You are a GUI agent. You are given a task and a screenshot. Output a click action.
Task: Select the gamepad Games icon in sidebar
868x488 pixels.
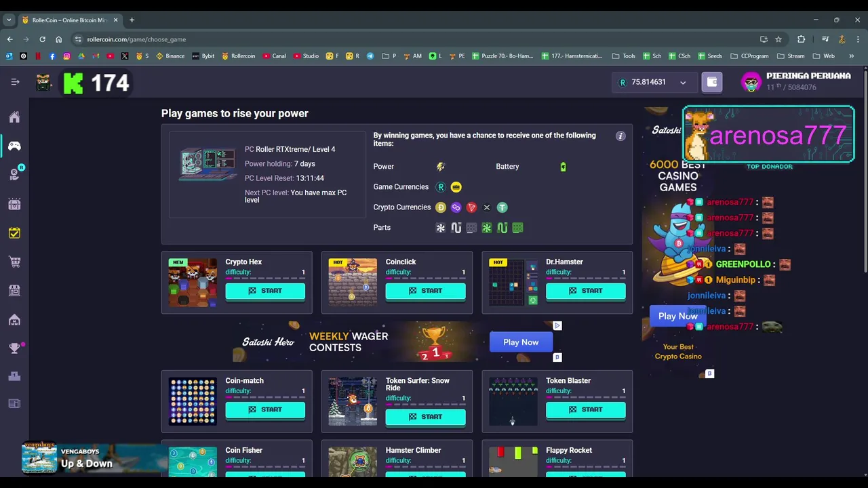pyautogui.click(x=14, y=146)
